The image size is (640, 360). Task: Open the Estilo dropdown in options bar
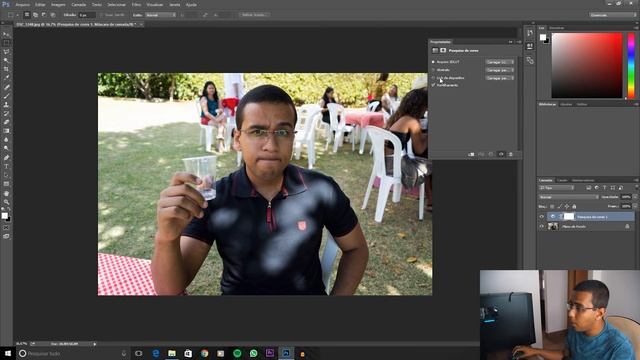pyautogui.click(x=161, y=15)
